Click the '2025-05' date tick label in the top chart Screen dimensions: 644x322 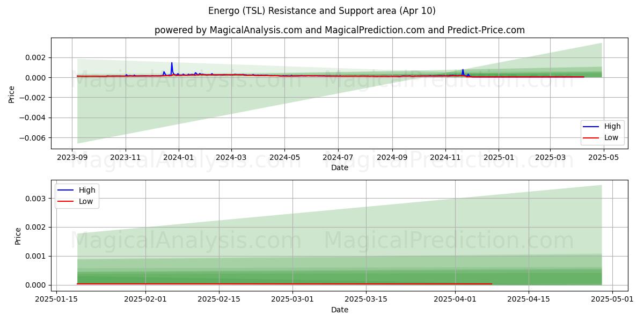(603, 158)
